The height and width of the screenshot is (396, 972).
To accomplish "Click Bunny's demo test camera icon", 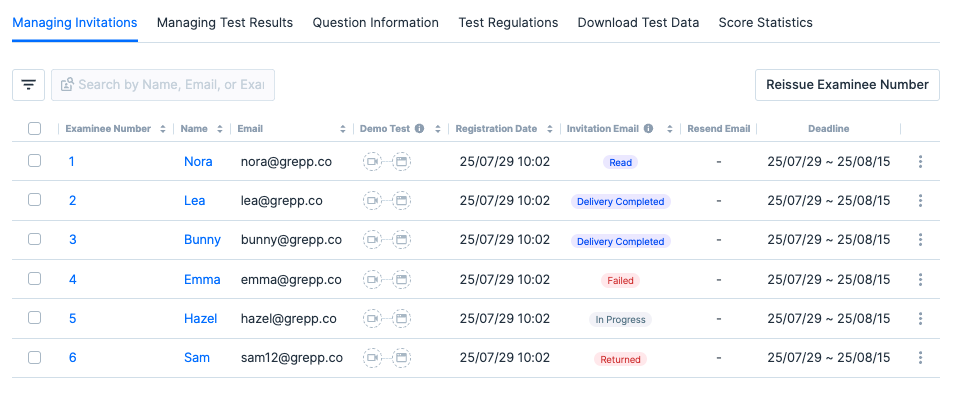I will tap(373, 240).
